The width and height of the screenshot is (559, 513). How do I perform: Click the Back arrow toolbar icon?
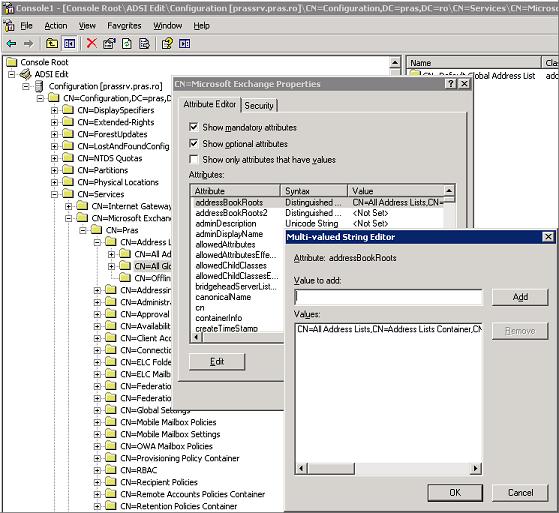(x=11, y=44)
